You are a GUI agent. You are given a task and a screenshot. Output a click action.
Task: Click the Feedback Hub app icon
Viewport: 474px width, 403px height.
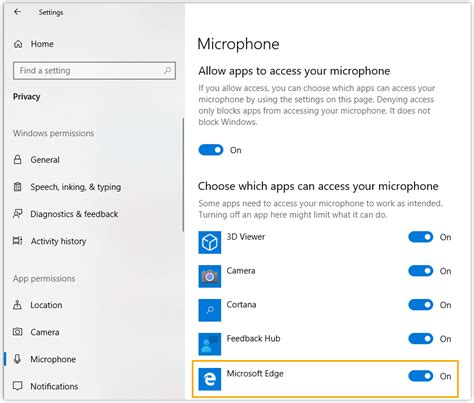point(210,344)
